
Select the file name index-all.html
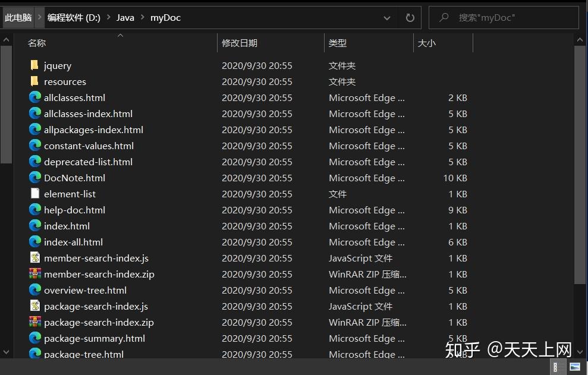tap(74, 242)
